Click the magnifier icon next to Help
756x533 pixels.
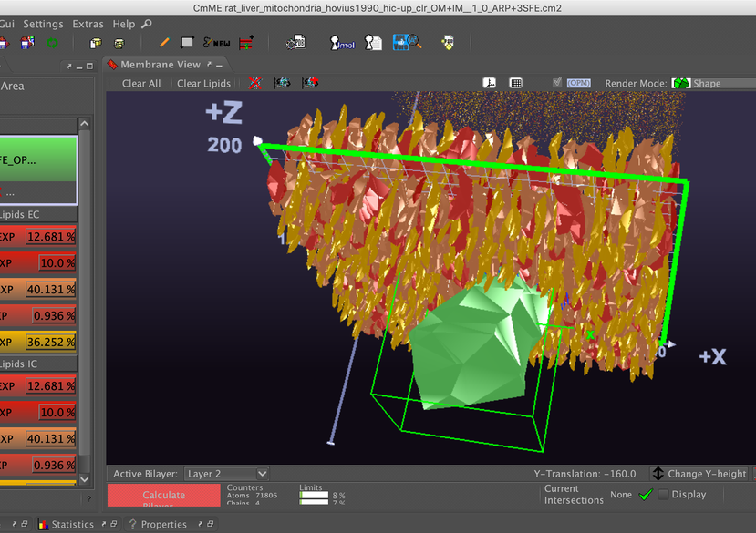tap(147, 24)
